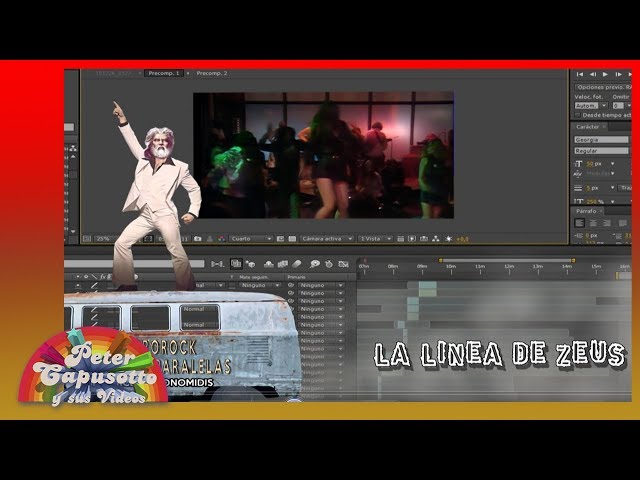The height and width of the screenshot is (480, 640).
Task: Toggle the transparency grid icon
Action: (x=292, y=239)
